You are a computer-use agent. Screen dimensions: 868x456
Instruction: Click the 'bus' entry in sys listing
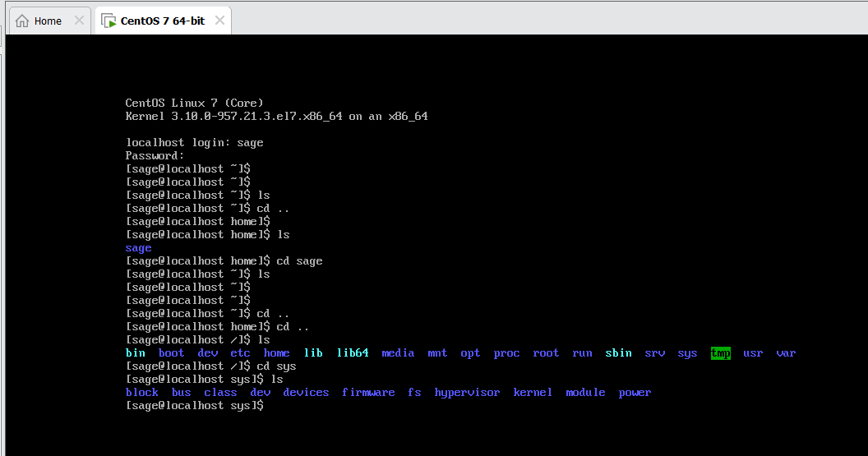click(x=182, y=393)
